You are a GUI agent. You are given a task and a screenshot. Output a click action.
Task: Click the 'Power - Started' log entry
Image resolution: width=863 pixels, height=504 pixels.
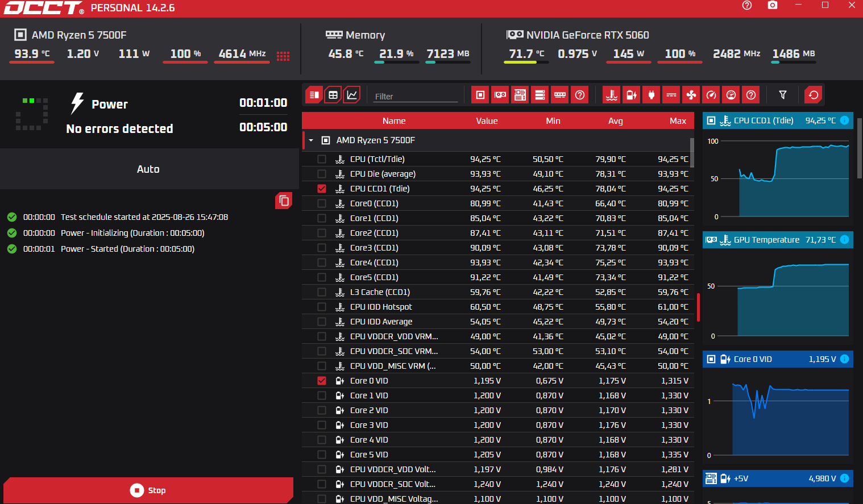tap(101, 249)
